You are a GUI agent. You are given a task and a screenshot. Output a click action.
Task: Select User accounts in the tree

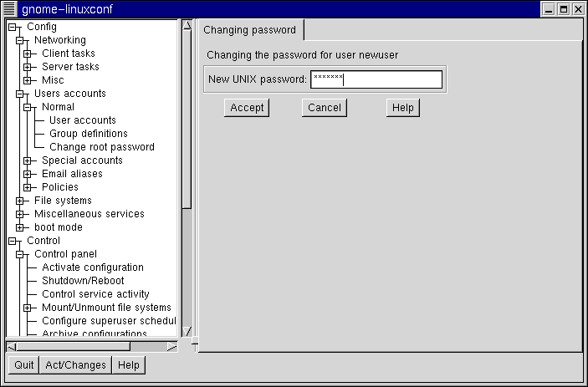point(82,120)
